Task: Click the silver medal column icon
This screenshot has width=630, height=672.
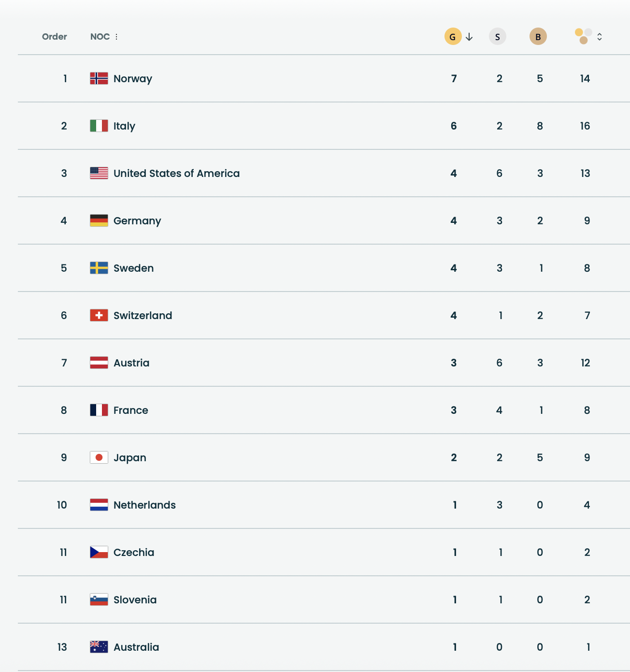Action: [497, 37]
